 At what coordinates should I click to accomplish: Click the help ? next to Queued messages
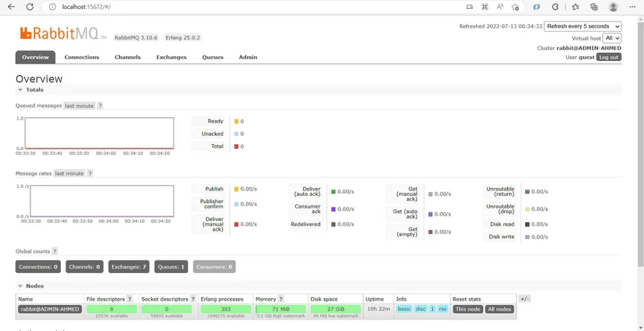pos(99,106)
